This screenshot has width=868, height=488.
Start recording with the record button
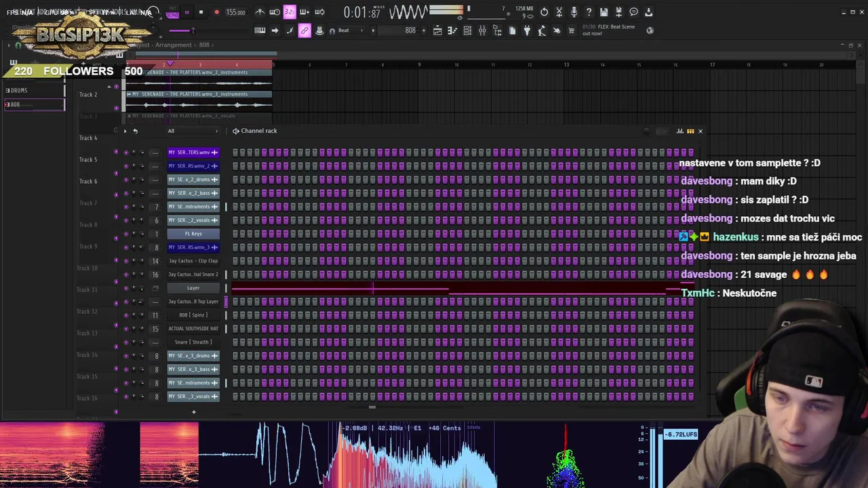[x=216, y=12]
